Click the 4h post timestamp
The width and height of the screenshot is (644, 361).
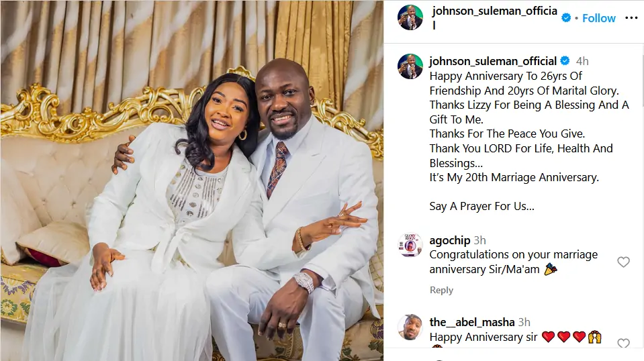582,61
